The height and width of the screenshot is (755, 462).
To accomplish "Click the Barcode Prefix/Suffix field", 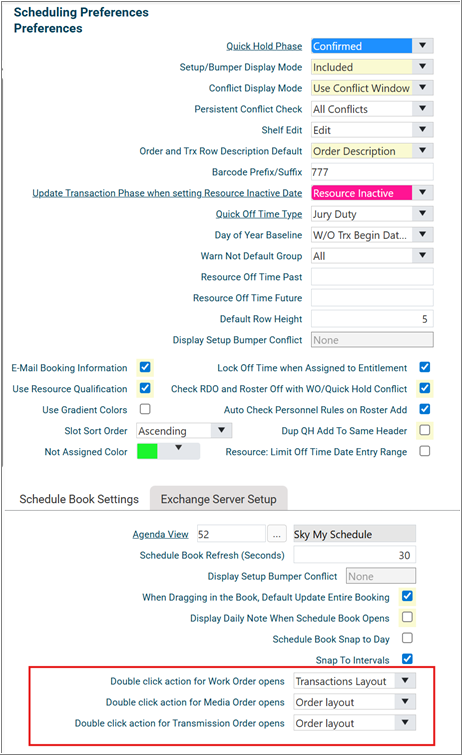I will click(372, 172).
